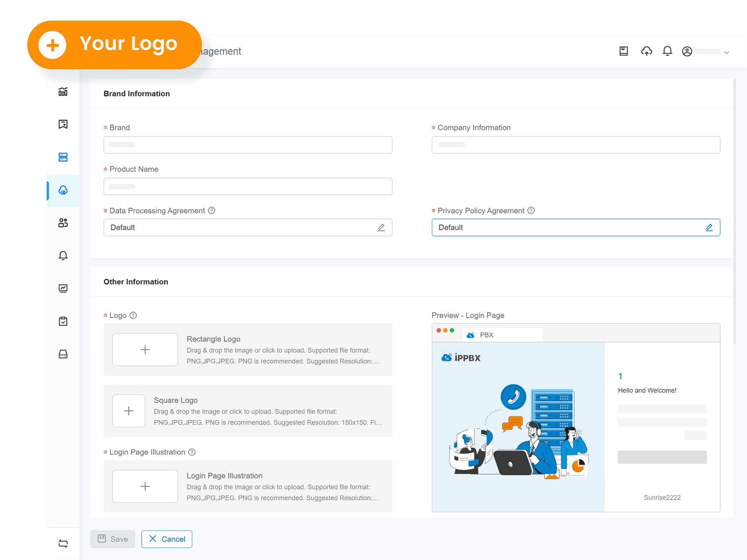Image resolution: width=747 pixels, height=560 pixels.
Task: Open the bell alerts sidebar icon
Action: pyautogui.click(x=63, y=255)
